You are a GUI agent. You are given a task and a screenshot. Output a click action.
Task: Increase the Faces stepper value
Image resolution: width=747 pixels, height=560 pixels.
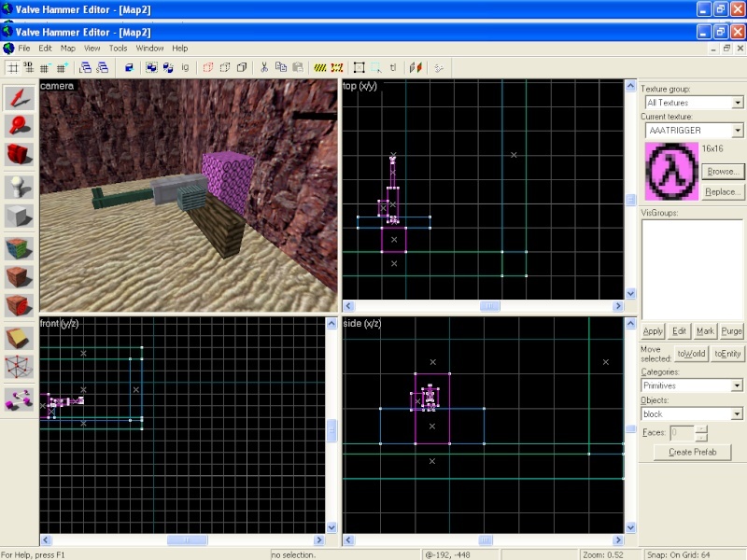tap(701, 428)
